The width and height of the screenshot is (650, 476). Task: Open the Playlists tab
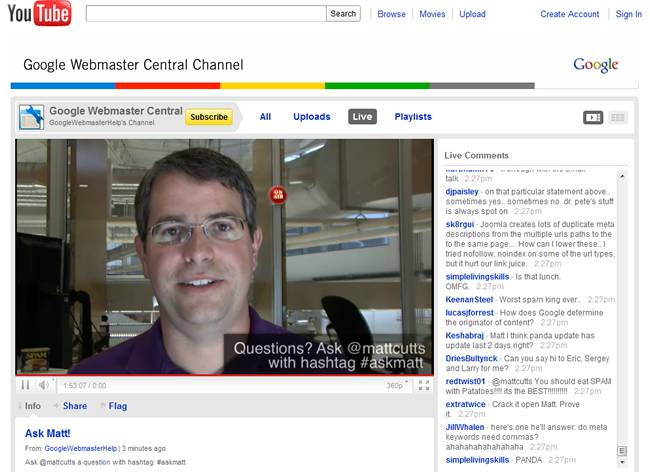pos(413,117)
